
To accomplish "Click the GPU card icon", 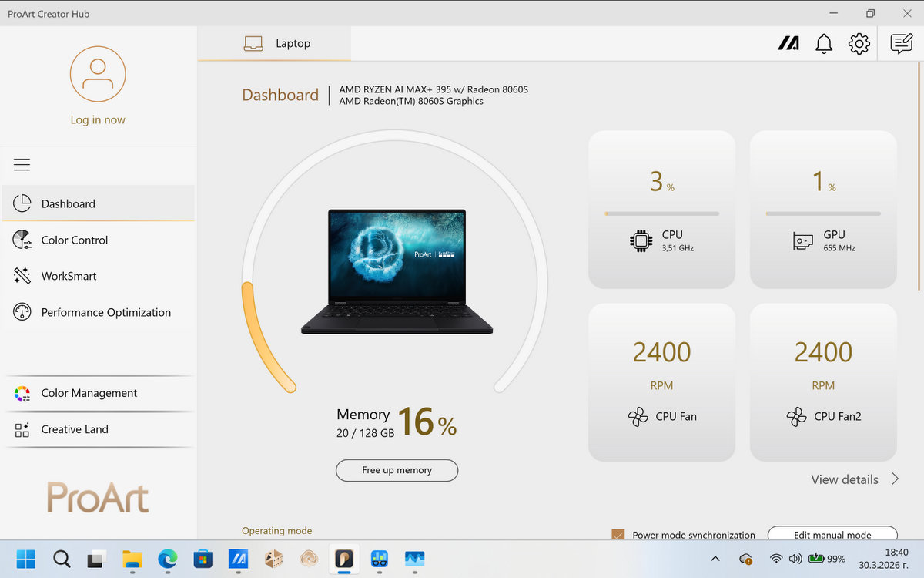I will click(802, 241).
